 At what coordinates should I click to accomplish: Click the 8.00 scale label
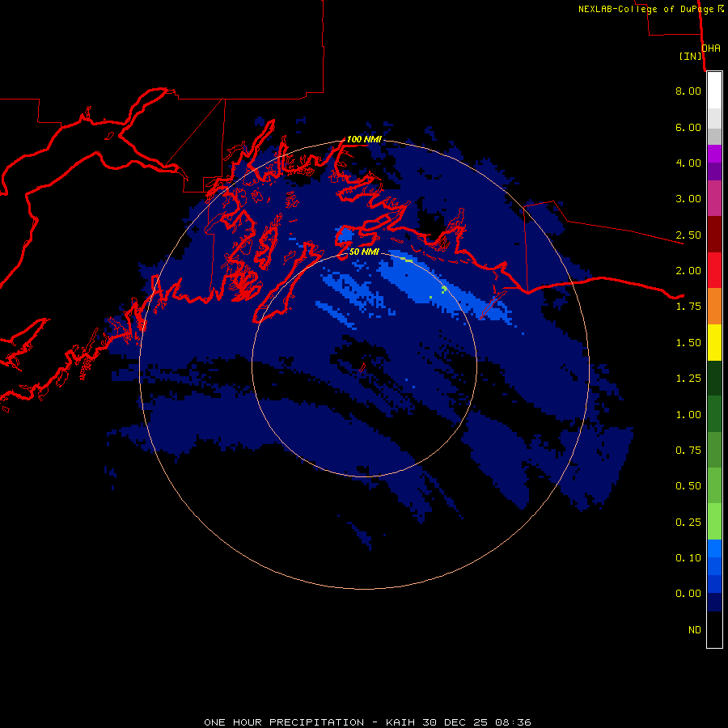(x=688, y=91)
